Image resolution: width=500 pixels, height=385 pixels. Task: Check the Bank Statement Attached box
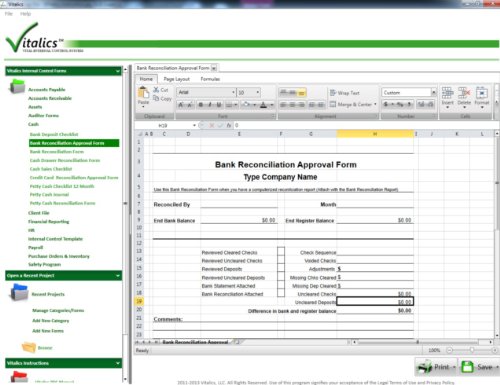pyautogui.click(x=281, y=284)
